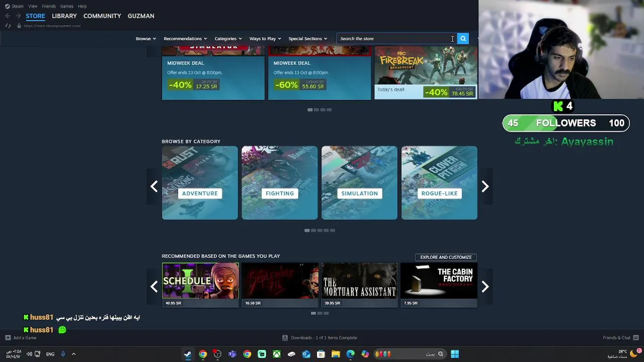Go forward with the navigation forward arrow
Image resolution: width=644 pixels, height=362 pixels.
point(18,16)
